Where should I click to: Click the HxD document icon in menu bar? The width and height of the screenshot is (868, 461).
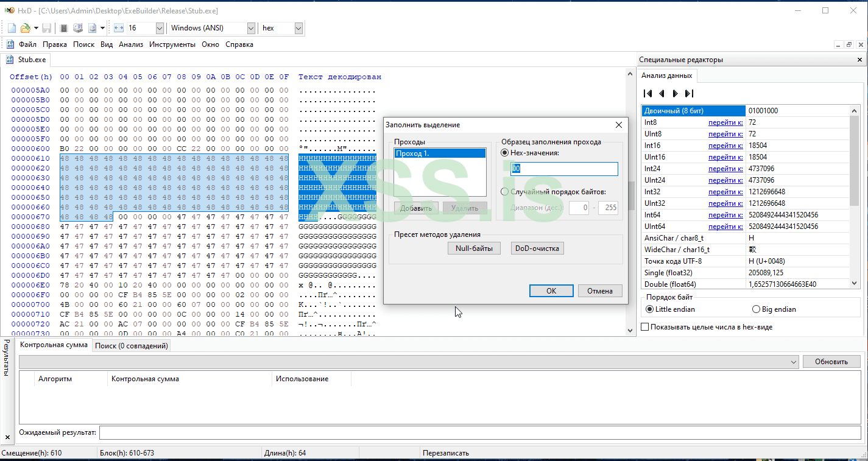click(x=10, y=44)
